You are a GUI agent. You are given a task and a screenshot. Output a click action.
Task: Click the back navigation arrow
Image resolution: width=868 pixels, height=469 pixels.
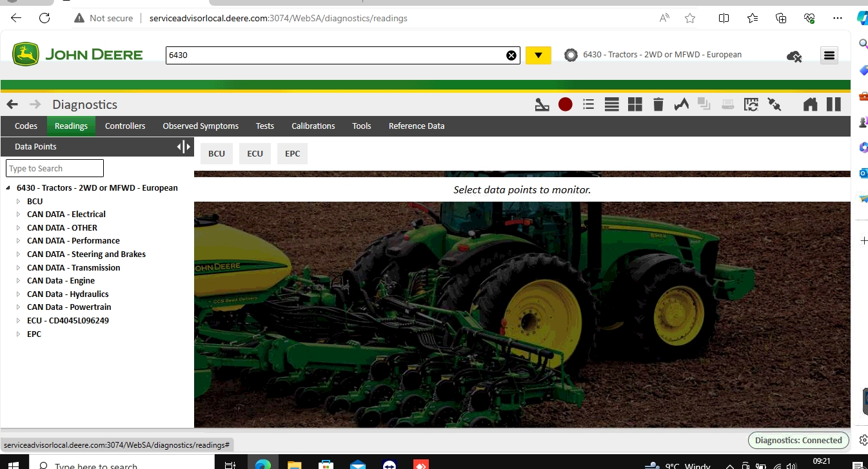pos(12,104)
